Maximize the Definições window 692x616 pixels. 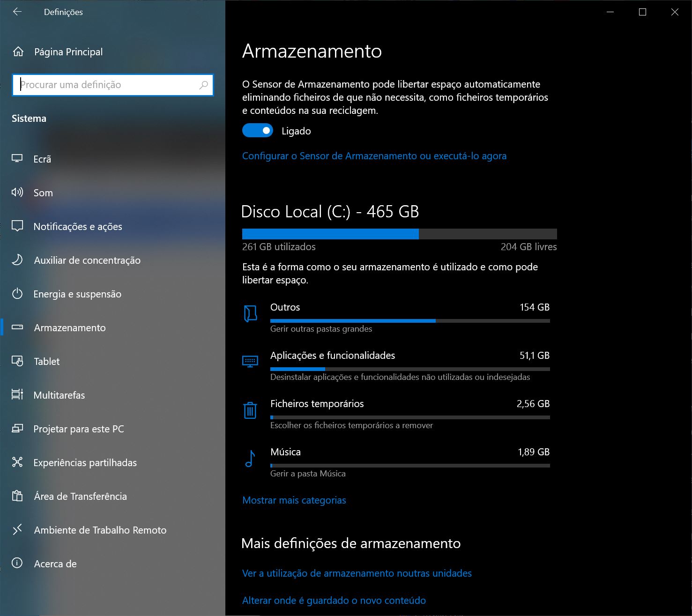(x=642, y=12)
